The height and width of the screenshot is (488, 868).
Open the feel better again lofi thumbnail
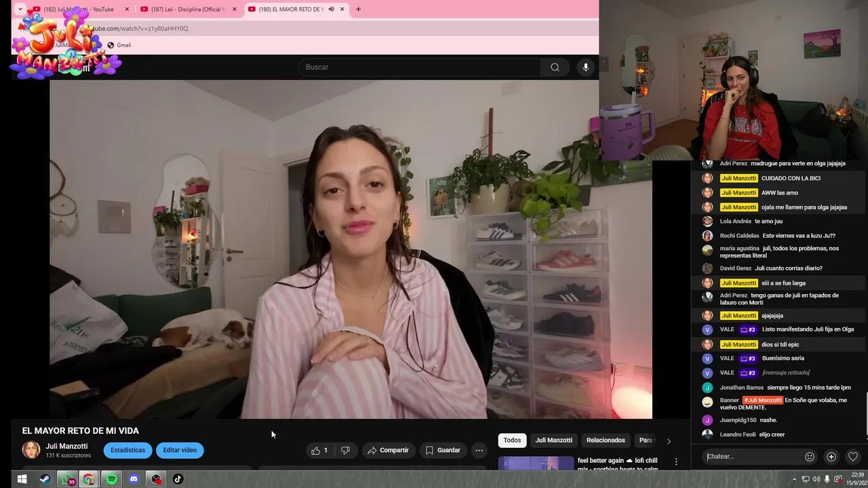(x=536, y=464)
